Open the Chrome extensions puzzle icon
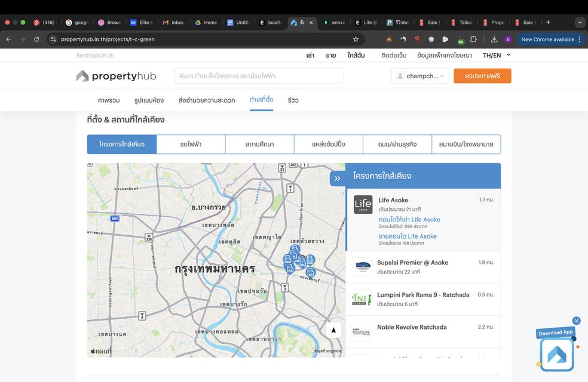The width and height of the screenshot is (588, 382). pyautogui.click(x=473, y=39)
